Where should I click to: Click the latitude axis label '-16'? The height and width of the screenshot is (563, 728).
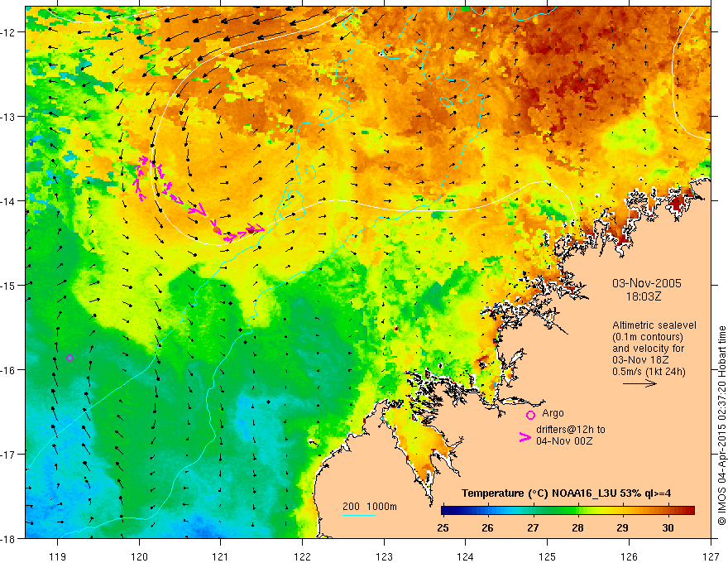pyautogui.click(x=8, y=370)
